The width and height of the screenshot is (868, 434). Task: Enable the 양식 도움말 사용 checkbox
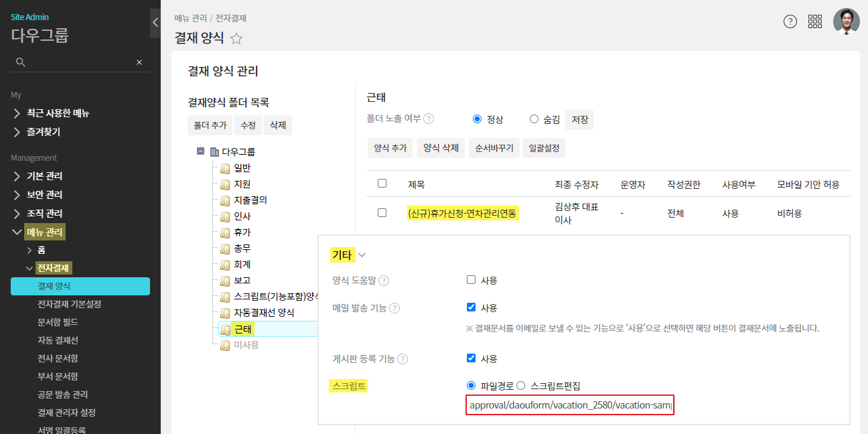[x=471, y=280]
